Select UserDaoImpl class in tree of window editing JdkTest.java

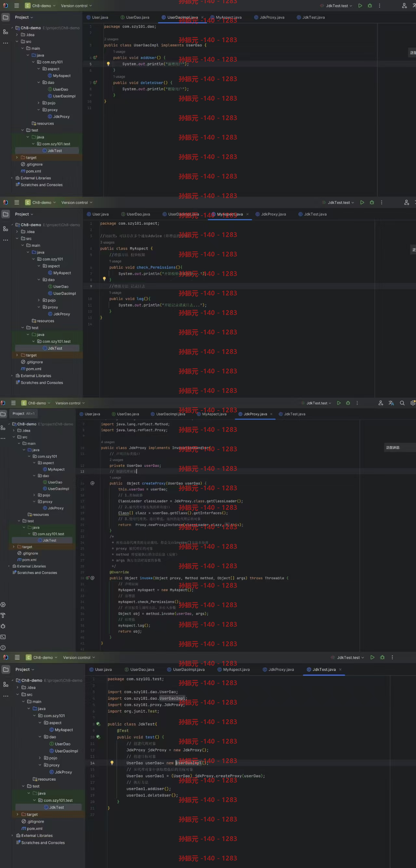(64, 751)
